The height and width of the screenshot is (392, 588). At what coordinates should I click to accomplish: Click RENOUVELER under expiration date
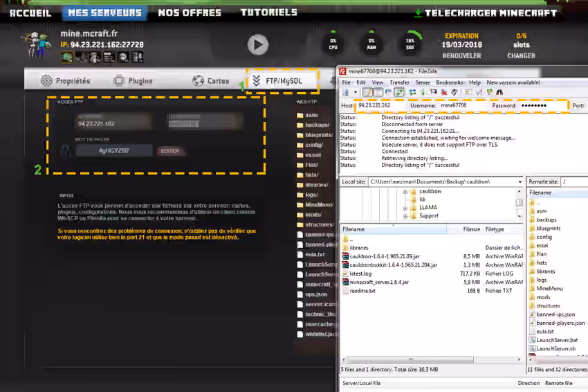click(461, 55)
